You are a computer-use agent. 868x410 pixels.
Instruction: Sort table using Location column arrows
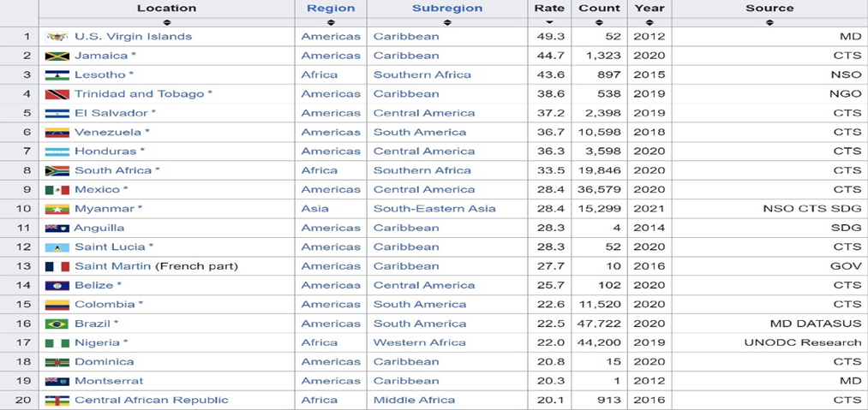point(166,21)
